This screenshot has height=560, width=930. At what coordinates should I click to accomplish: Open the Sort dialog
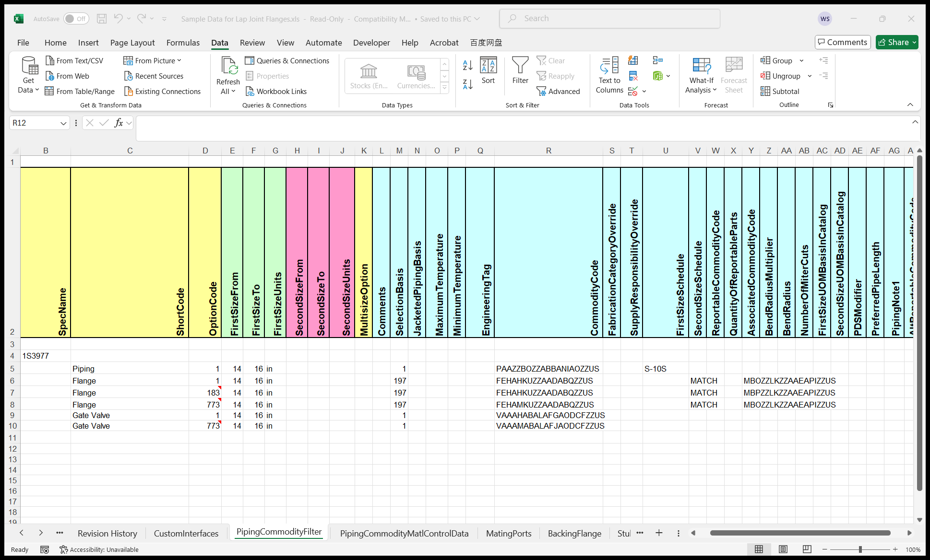(x=488, y=70)
